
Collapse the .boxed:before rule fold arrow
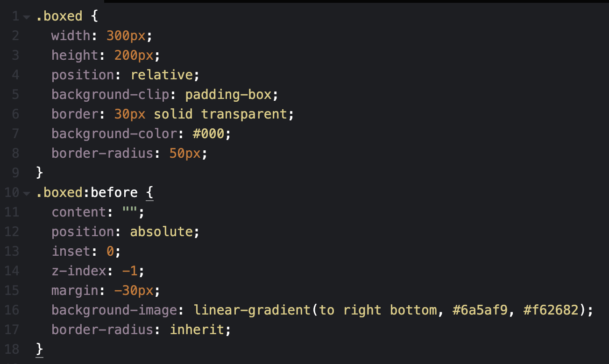pyautogui.click(x=27, y=193)
